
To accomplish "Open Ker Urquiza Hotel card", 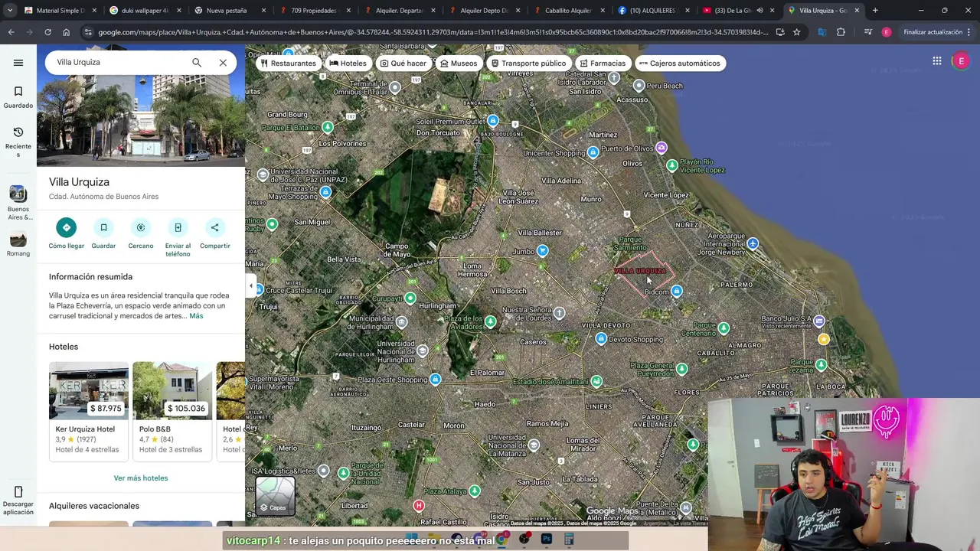I will pyautogui.click(x=89, y=411).
